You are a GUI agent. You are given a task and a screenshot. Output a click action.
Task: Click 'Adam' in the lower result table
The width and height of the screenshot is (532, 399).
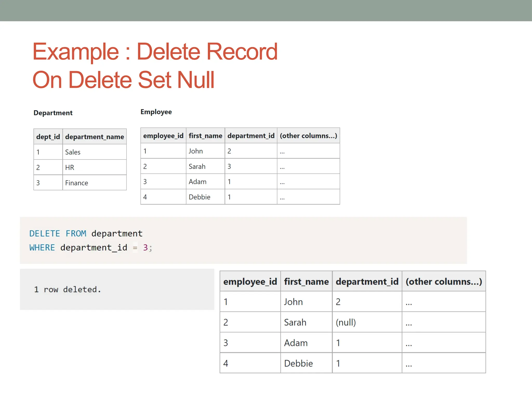pyautogui.click(x=306, y=343)
